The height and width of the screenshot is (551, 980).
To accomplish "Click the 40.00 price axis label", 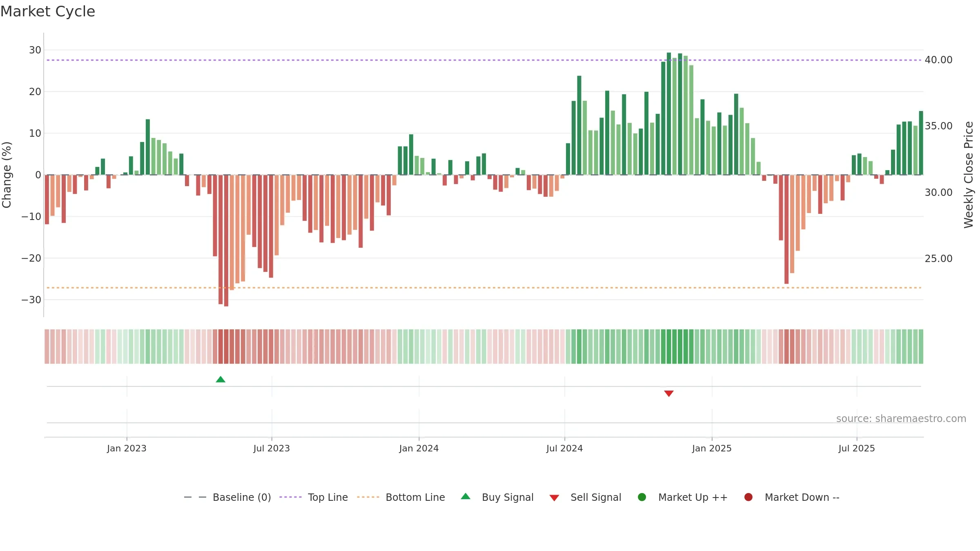I will [938, 60].
